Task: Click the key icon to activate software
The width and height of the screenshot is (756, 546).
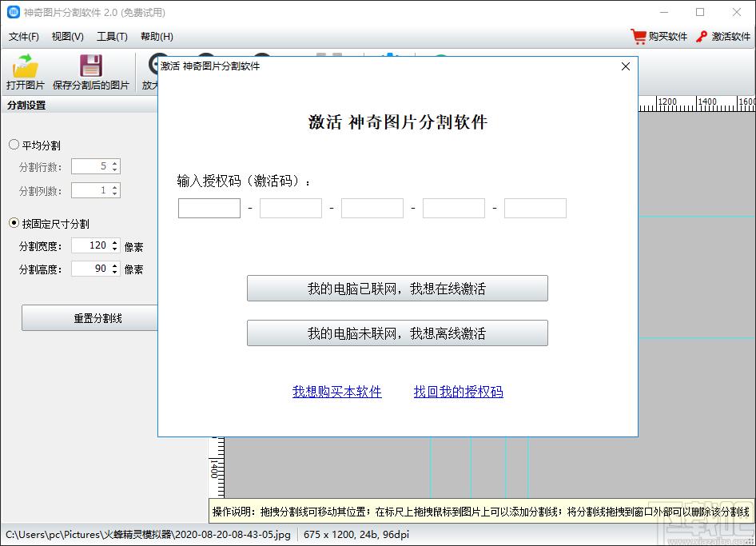Action: pos(702,37)
